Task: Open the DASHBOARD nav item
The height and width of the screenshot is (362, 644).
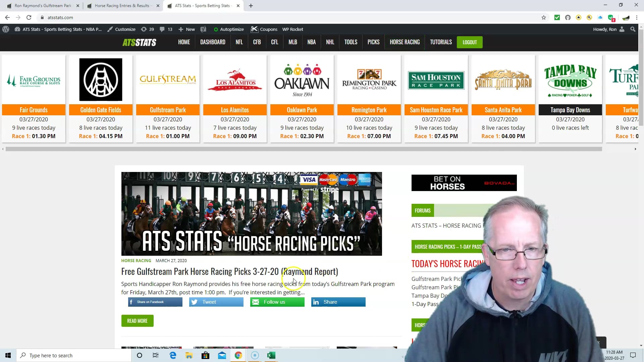Action: click(213, 42)
